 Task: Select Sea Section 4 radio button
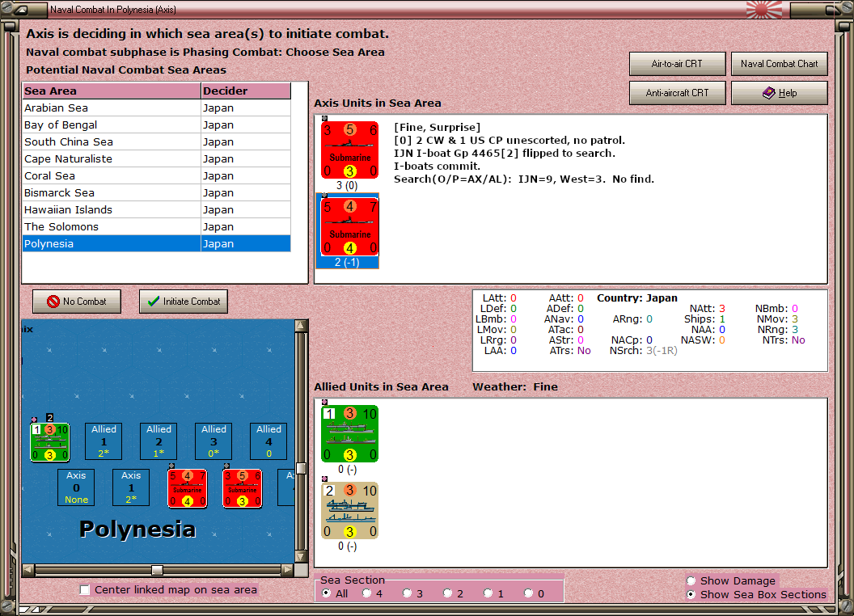pos(366,593)
